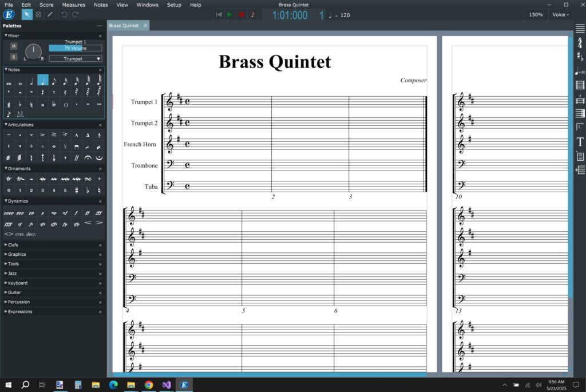Mute Trumpet 1 in the Mixer
The image size is (586, 392).
[x=13, y=45]
